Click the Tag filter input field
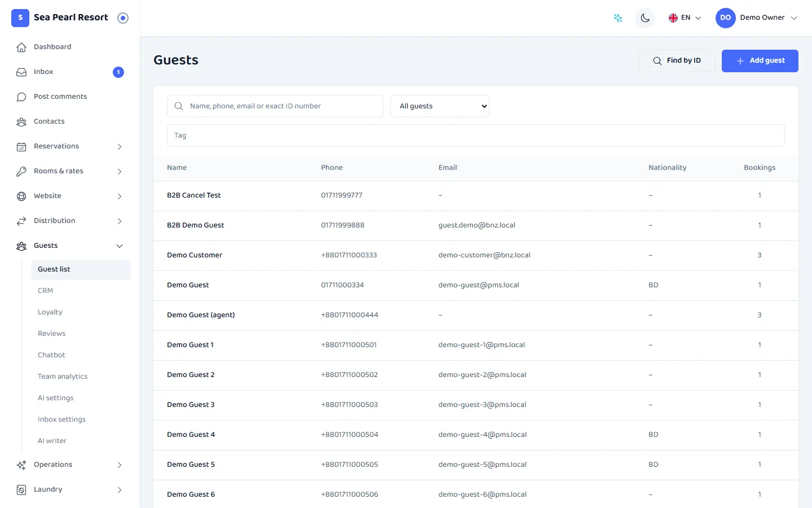The height and width of the screenshot is (508, 812). 476,135
